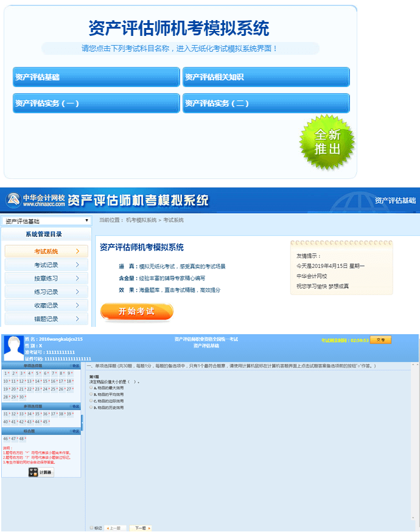Jump to question number 48
Image resolution: width=420 pixels, height=532 pixels.
click(23, 438)
